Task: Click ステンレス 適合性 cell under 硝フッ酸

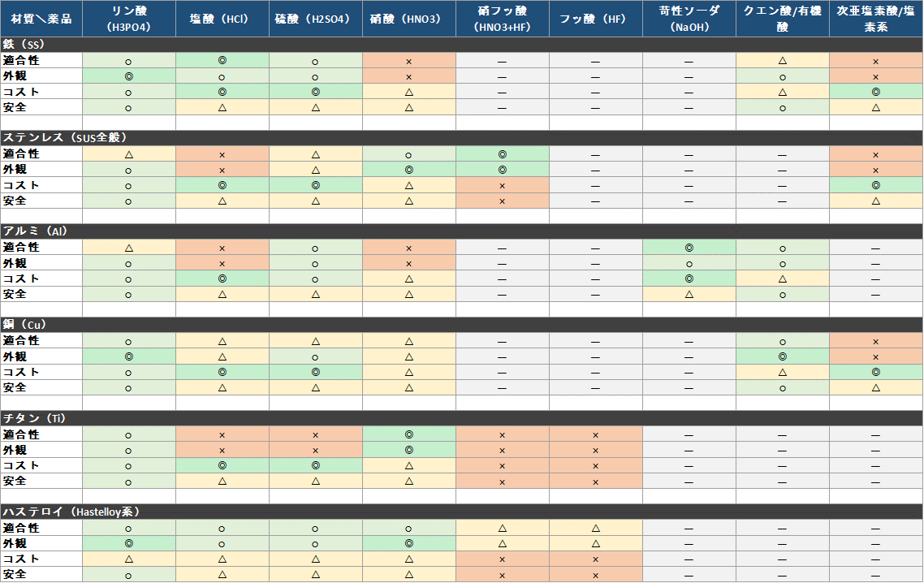Action: 502,153
